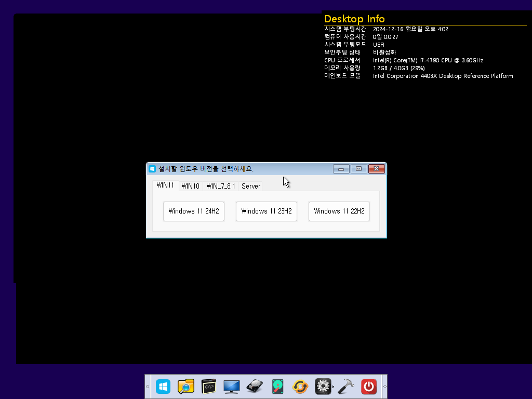Click the memory usage 1.2GB / 4.0GB value

398,68
